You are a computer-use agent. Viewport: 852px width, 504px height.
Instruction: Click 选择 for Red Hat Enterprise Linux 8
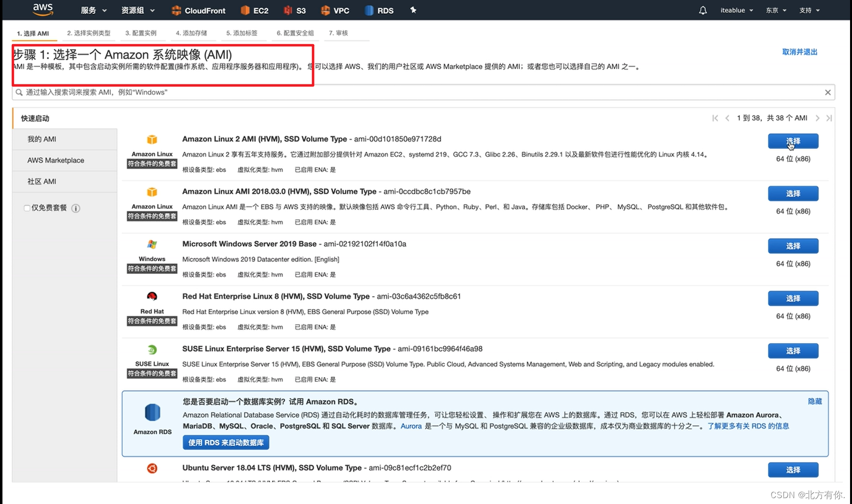click(793, 299)
